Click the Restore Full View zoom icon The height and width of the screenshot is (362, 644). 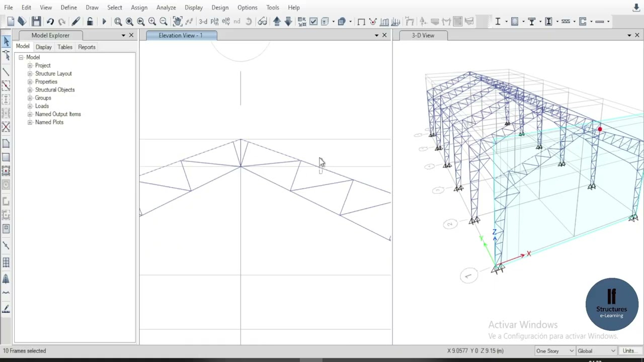coord(129,21)
